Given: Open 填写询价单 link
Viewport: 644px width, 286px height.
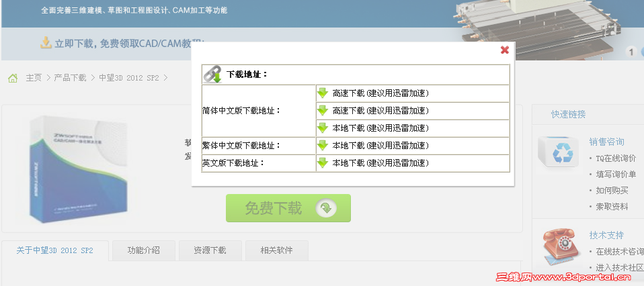Looking at the screenshot, I should tap(616, 175).
